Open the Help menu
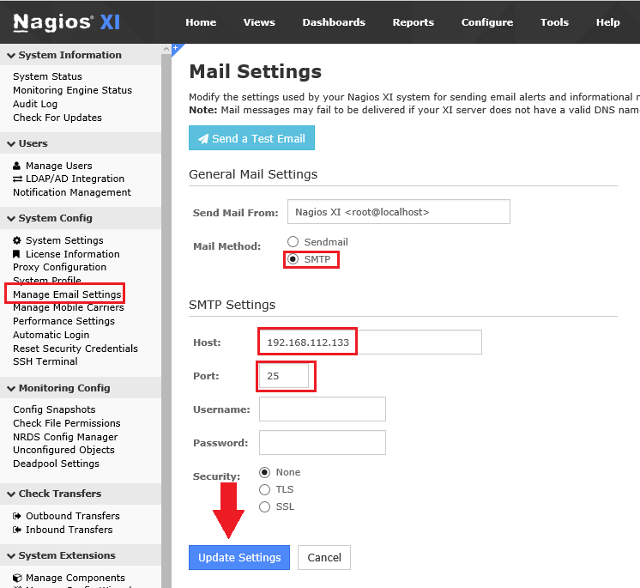Image resolution: width=640 pixels, height=588 pixels. (608, 22)
